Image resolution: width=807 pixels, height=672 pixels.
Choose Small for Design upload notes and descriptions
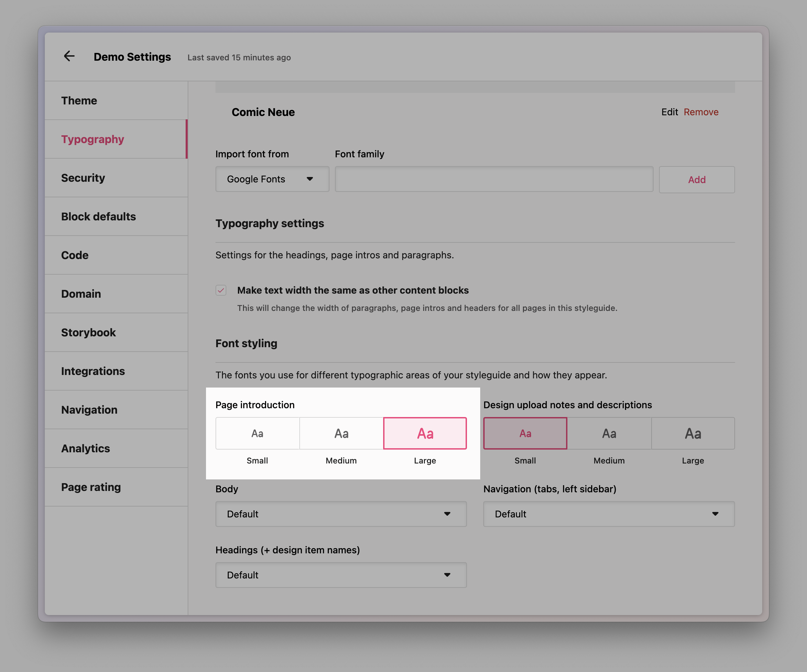pos(525,433)
